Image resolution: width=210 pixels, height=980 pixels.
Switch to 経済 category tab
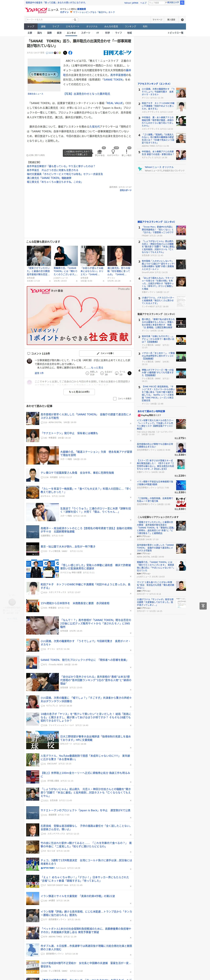[59, 33]
